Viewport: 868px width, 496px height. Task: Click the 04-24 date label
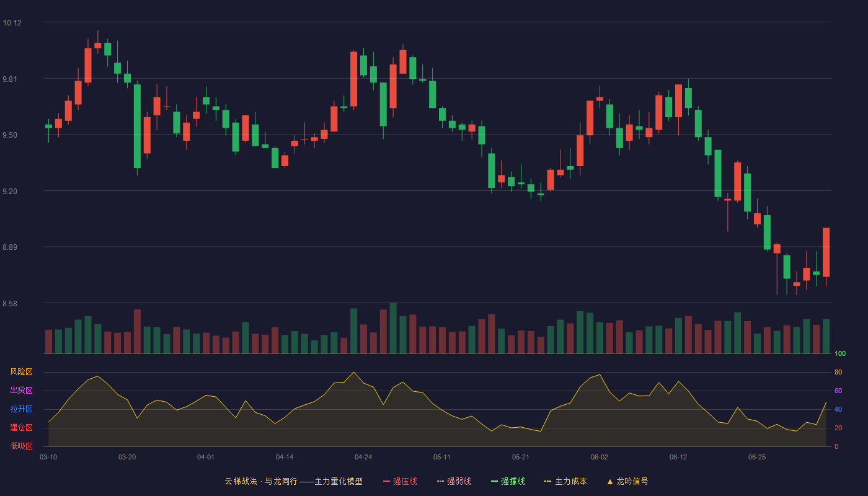(x=363, y=457)
